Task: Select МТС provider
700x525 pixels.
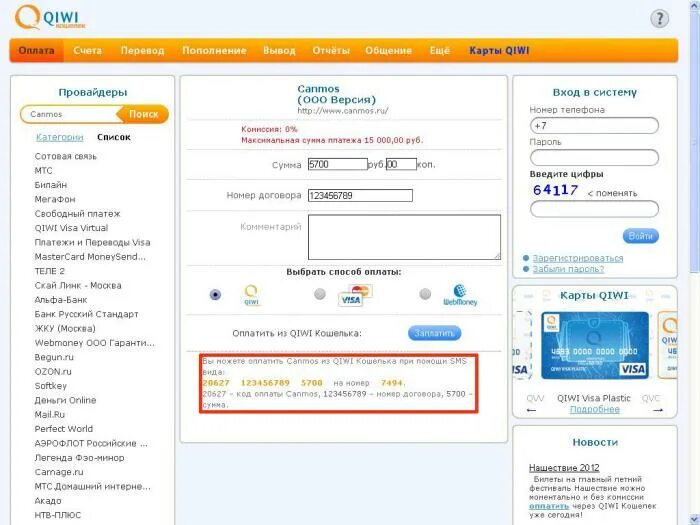Action: point(43,171)
